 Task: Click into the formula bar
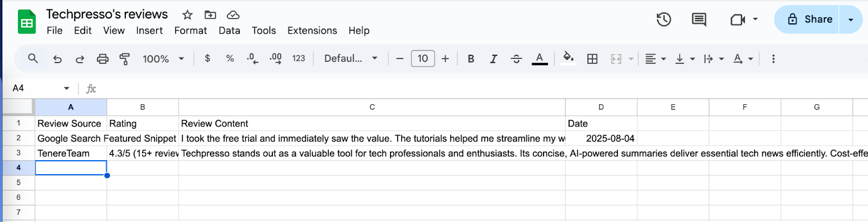pos(483,88)
